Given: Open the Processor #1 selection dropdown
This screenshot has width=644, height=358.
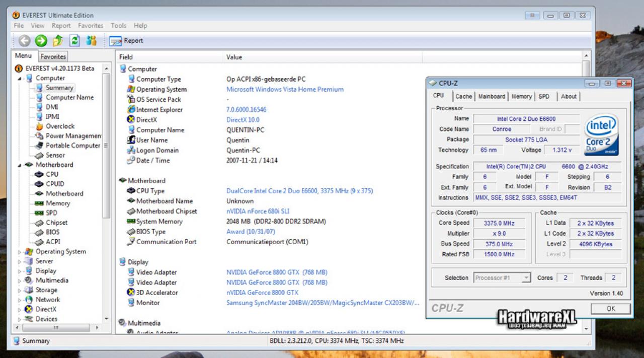Looking at the screenshot, I should [x=502, y=277].
